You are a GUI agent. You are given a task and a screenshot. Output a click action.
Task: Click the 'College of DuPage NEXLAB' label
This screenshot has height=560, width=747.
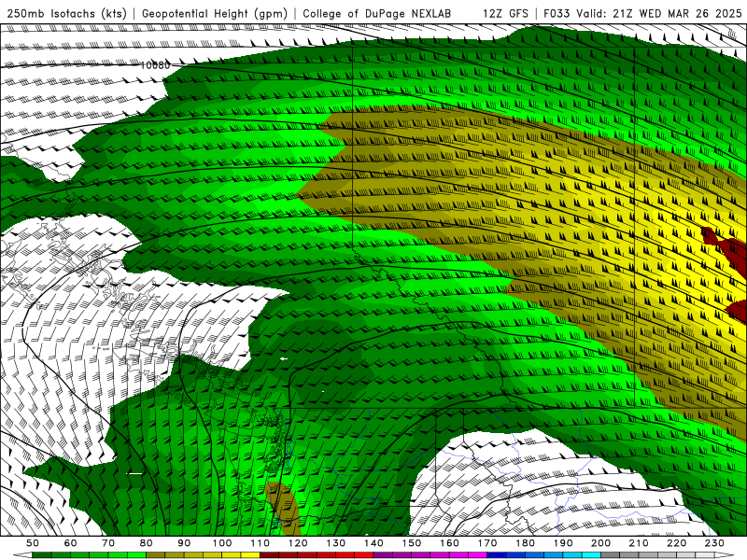pos(377,14)
